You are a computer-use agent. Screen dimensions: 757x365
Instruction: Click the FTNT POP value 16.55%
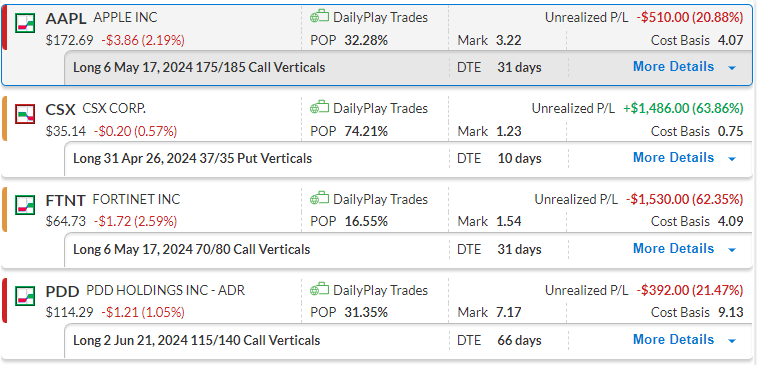click(366, 222)
